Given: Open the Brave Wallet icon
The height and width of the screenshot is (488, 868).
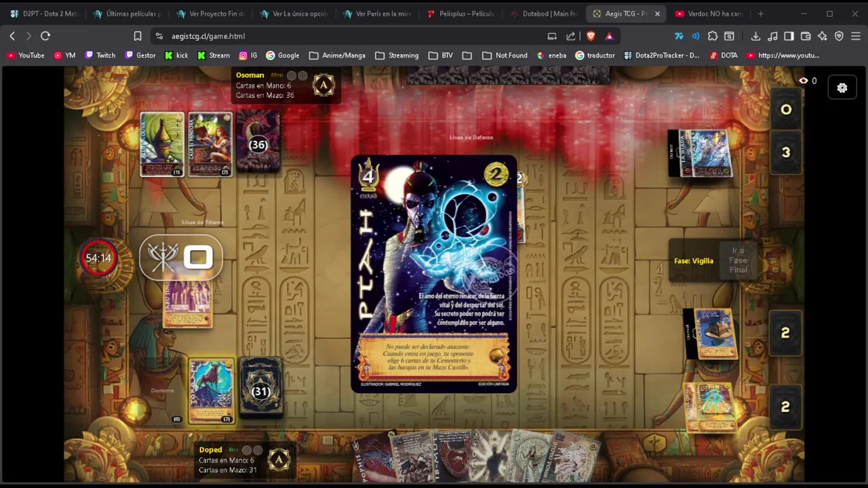Looking at the screenshot, I should pyautogui.click(x=806, y=36).
